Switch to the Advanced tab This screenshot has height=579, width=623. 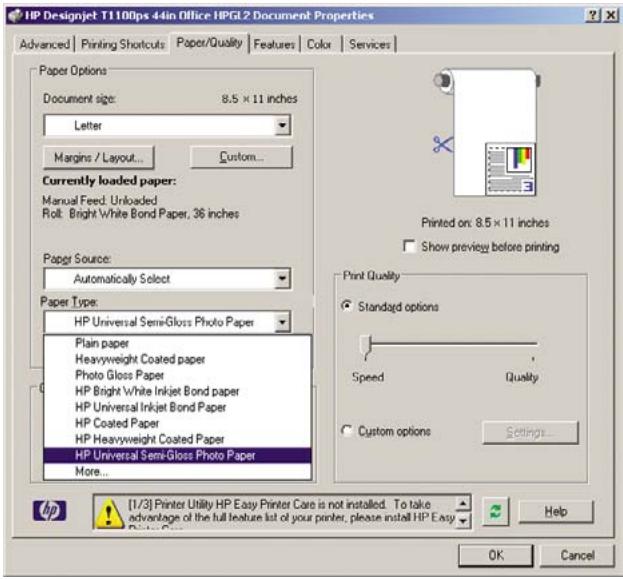[x=44, y=44]
